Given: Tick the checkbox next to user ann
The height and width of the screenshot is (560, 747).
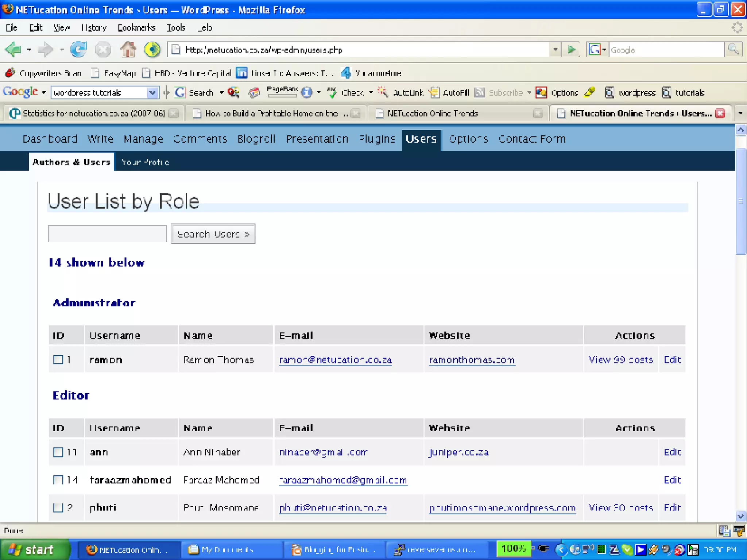Looking at the screenshot, I should click(x=58, y=452).
